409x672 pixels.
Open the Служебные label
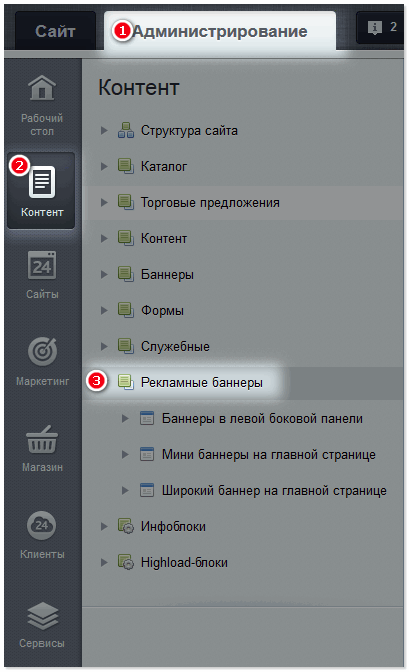coord(175,347)
